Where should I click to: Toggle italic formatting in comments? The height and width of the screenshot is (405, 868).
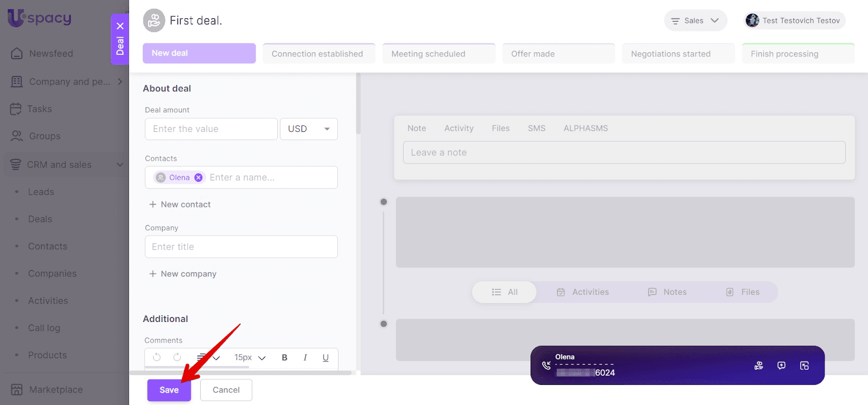click(x=305, y=357)
